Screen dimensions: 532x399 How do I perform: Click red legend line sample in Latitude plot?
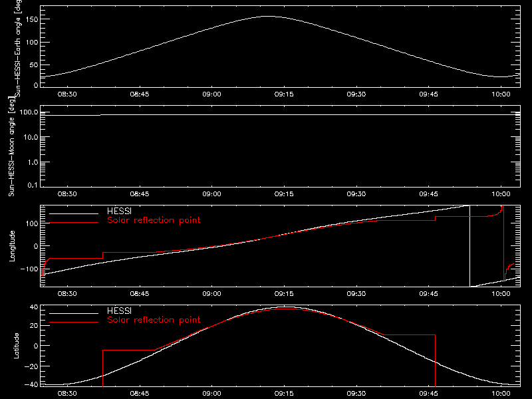(74, 323)
